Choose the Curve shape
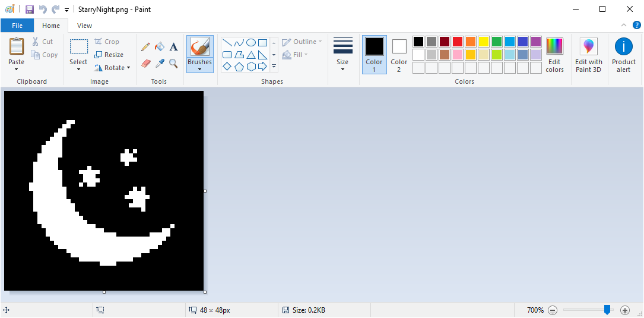The width and height of the screenshot is (644, 318). [239, 43]
